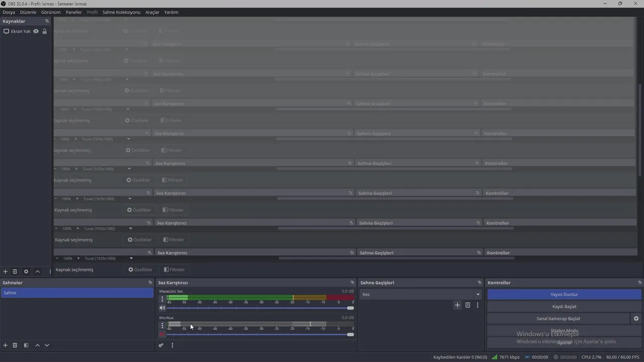Select the Sahne scene

tap(77, 293)
